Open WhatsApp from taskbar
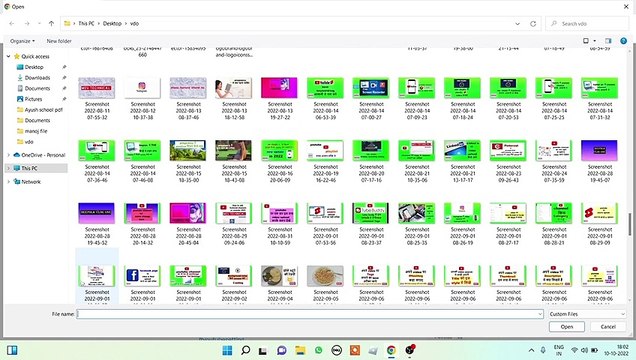The height and width of the screenshot is (360, 636). 318,350
